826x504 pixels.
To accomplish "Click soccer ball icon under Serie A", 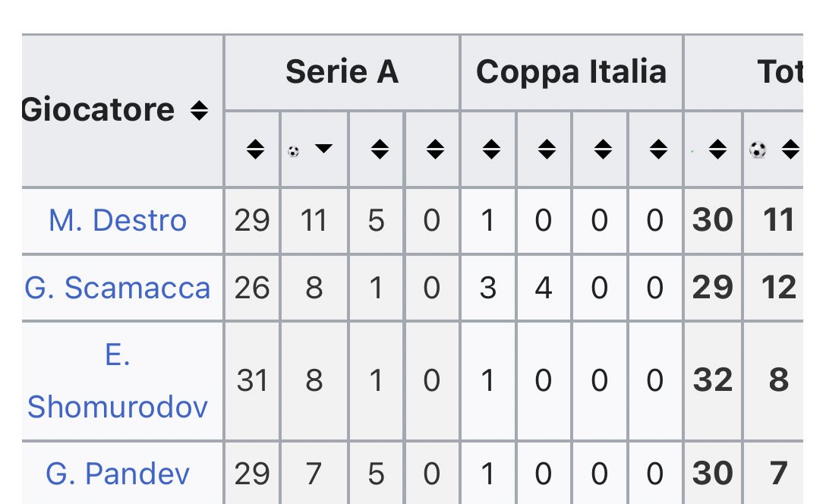I will [293, 152].
